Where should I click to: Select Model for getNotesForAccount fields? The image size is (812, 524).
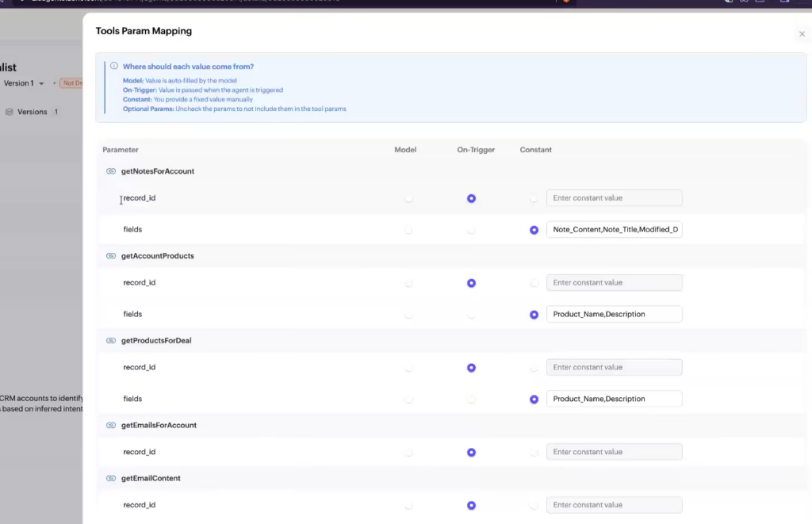[408, 230]
